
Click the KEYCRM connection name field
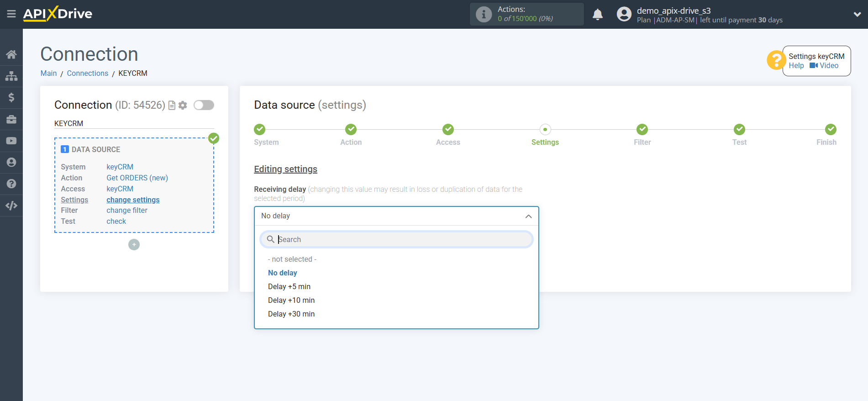tap(134, 123)
